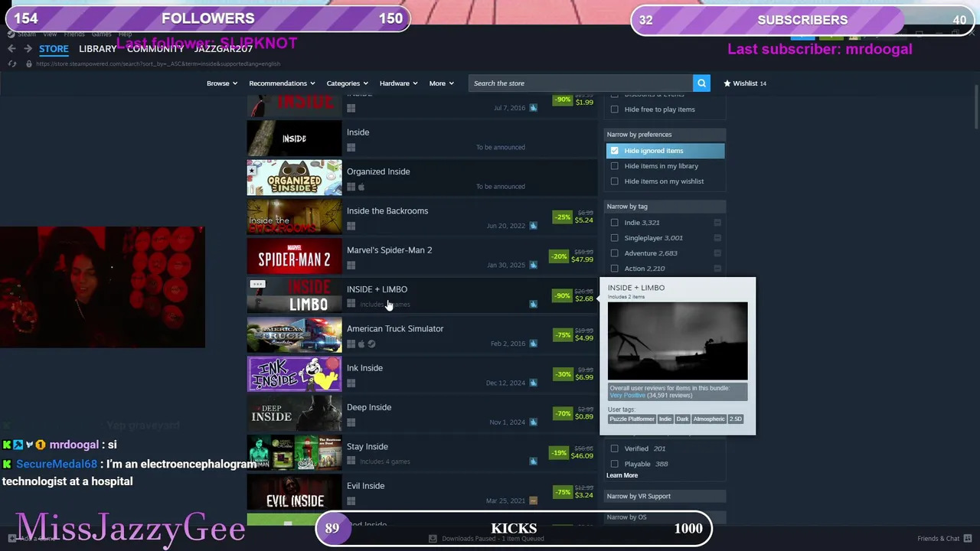Viewport: 980px width, 551px height.
Task: Click the INSIDE + LIMBO tooltip screenshot
Action: pos(678,341)
